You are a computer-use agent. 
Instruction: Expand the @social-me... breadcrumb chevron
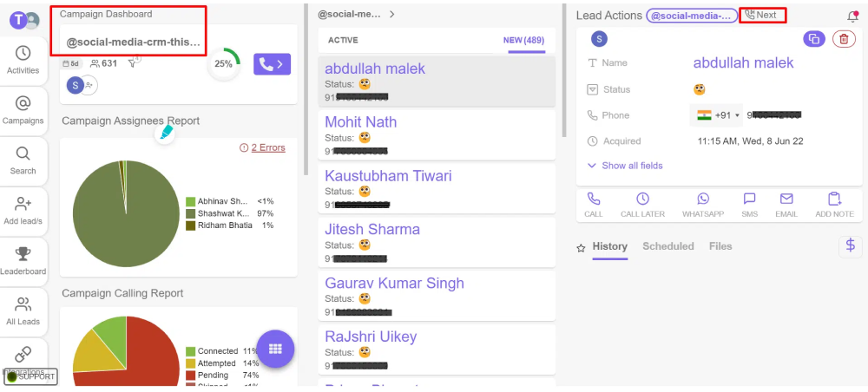392,15
